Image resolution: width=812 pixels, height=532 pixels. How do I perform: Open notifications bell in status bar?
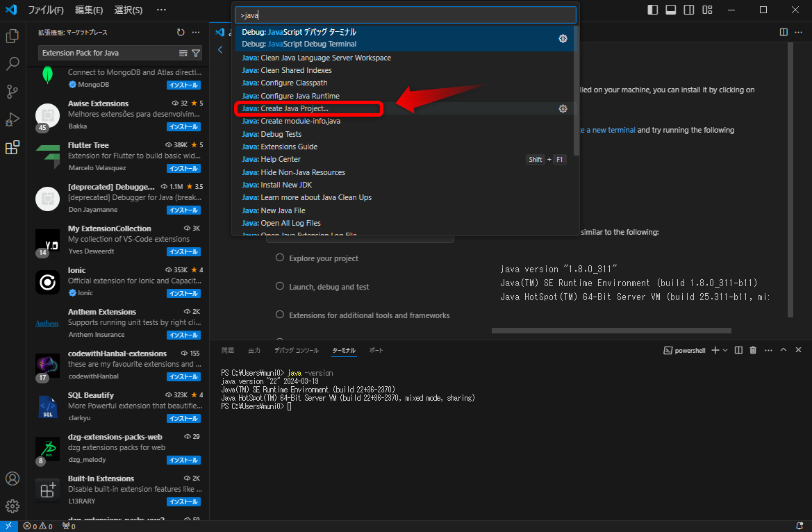[799, 526]
